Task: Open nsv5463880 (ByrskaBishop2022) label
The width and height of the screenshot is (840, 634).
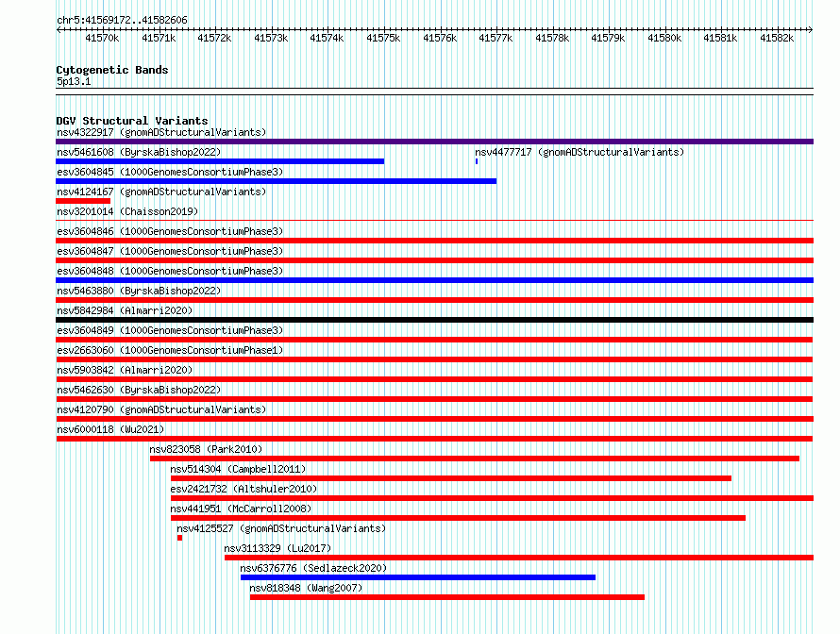Action: tap(139, 291)
